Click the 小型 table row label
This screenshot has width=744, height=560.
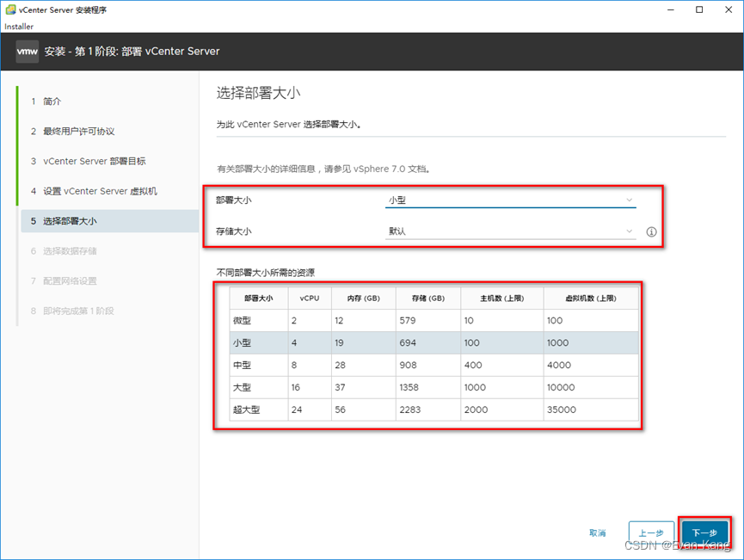point(242,342)
